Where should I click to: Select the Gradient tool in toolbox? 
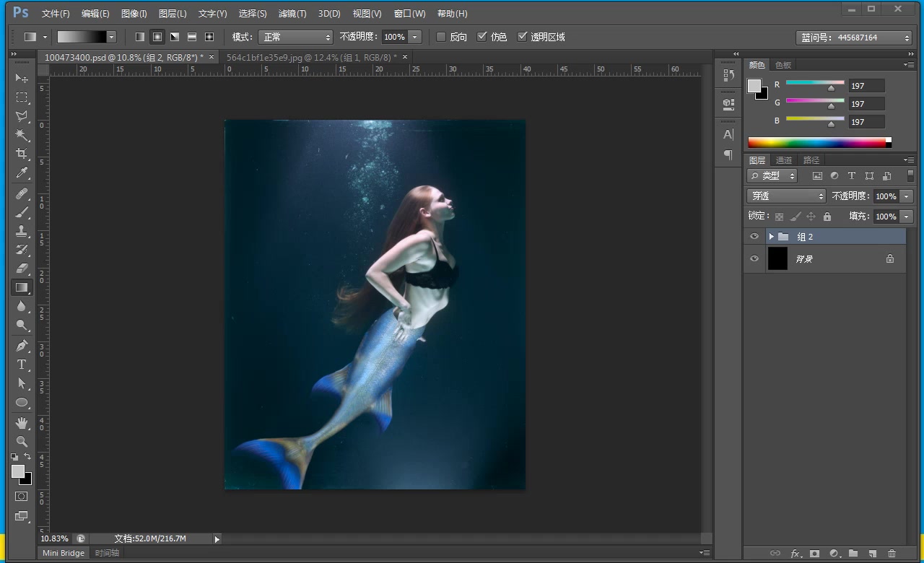(22, 287)
